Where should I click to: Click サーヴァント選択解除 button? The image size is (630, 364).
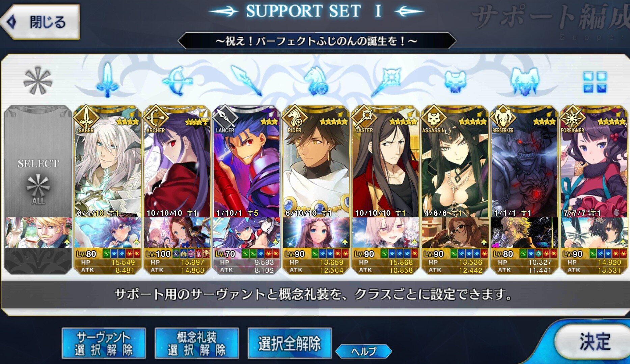pos(104,343)
